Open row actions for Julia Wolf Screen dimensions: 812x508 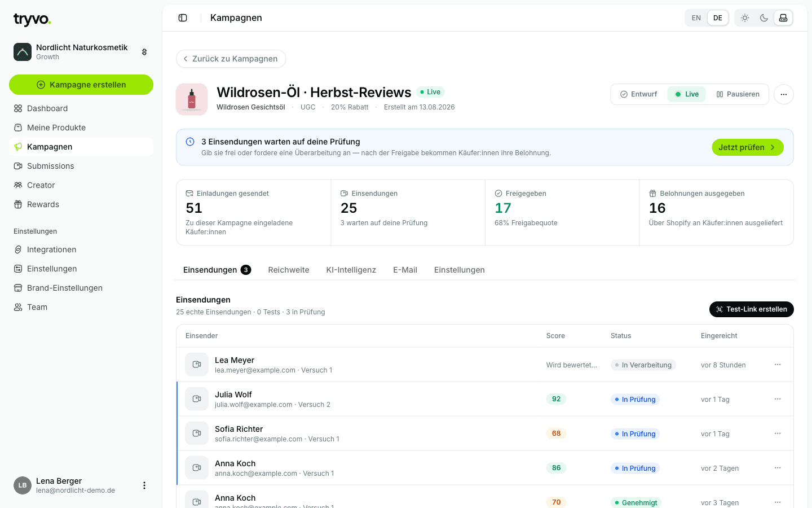tap(778, 399)
